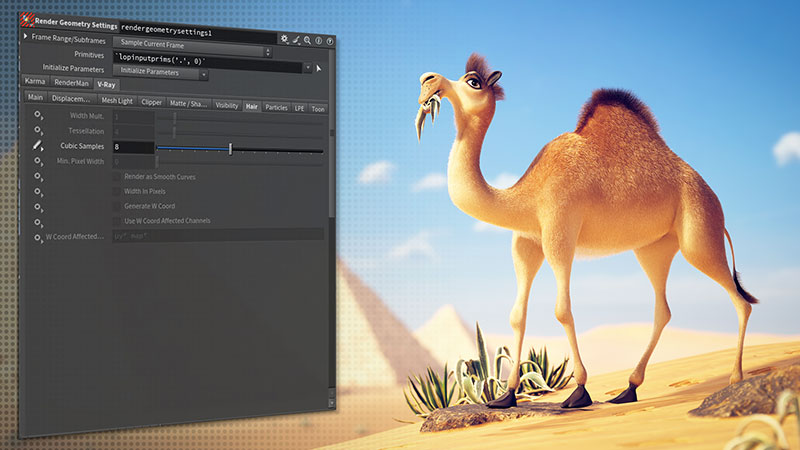
Task: Open the gear settings menu in header
Action: coord(284,39)
